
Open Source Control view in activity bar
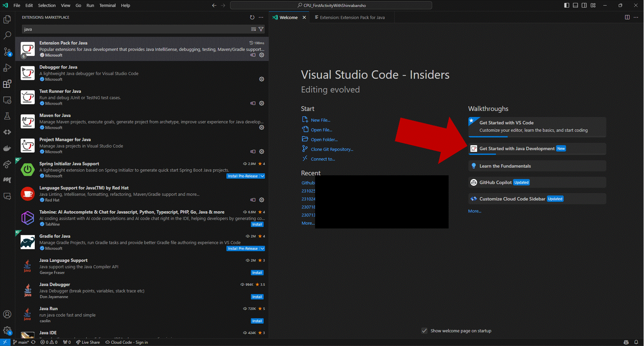(7, 52)
